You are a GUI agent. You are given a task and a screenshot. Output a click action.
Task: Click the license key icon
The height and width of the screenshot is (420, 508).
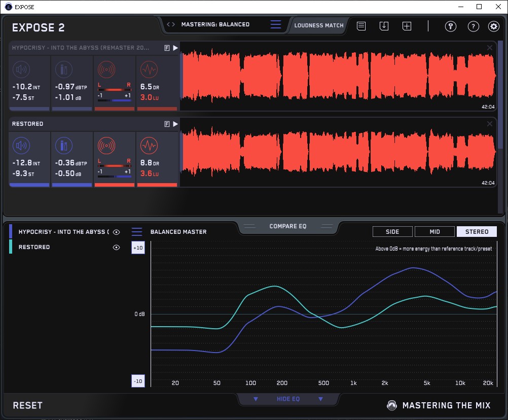pos(451,26)
